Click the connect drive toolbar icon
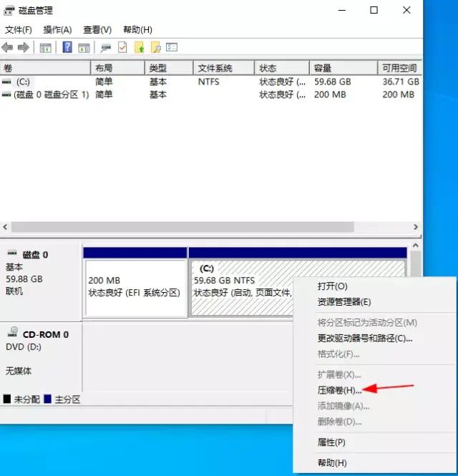 tap(106, 47)
